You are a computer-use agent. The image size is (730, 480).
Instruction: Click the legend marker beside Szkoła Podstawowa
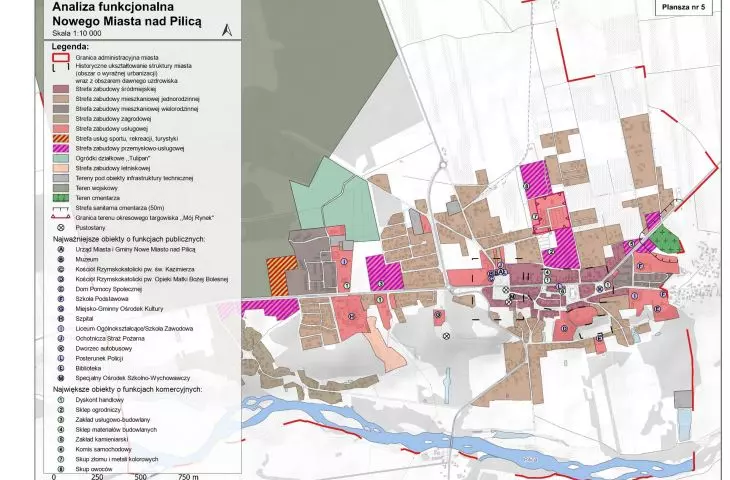click(x=61, y=299)
